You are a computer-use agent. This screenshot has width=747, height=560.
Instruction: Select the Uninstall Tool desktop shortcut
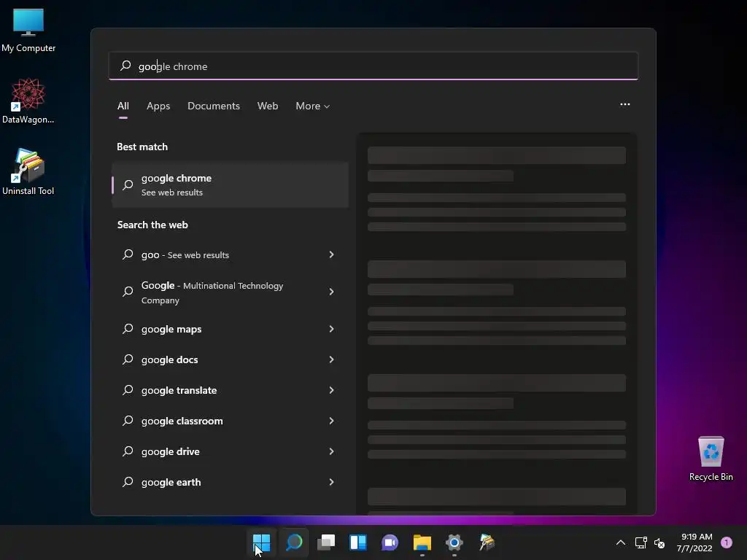coord(28,172)
